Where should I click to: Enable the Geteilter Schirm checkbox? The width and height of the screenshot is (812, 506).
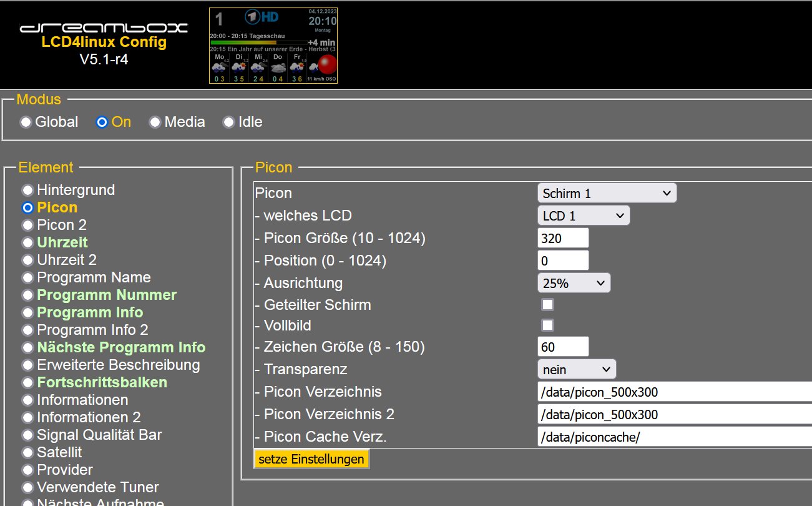pos(547,305)
